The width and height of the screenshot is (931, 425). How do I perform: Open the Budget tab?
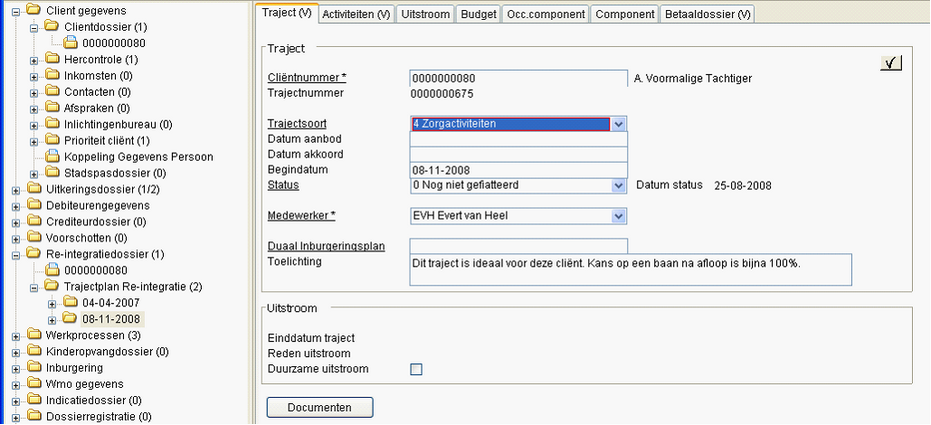(x=479, y=14)
